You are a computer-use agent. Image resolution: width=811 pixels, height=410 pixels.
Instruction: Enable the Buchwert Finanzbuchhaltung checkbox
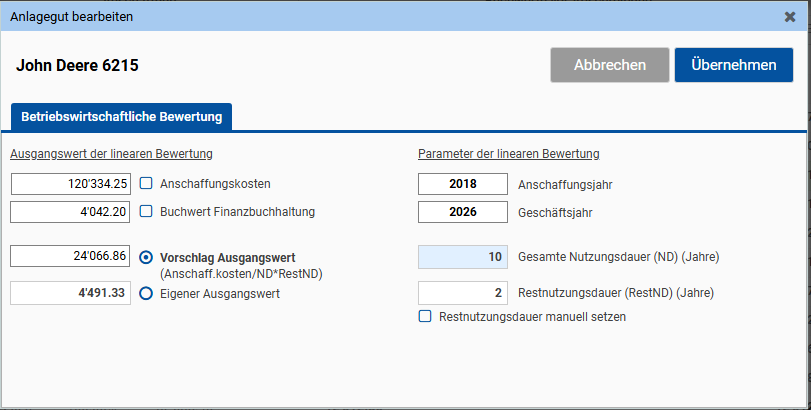click(146, 211)
